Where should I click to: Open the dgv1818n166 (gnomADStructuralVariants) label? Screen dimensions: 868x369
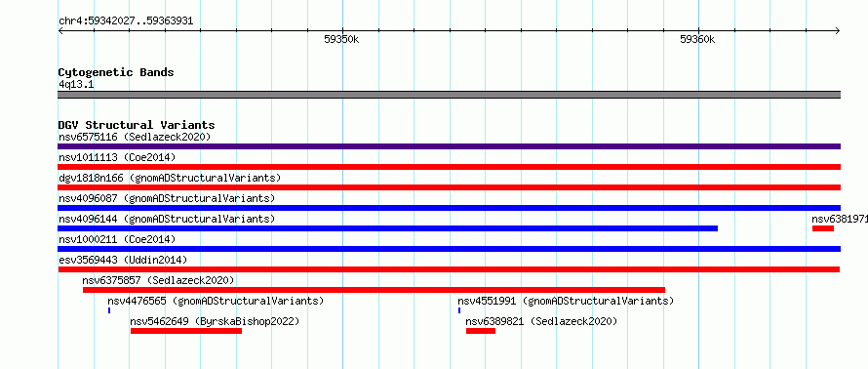(x=170, y=178)
